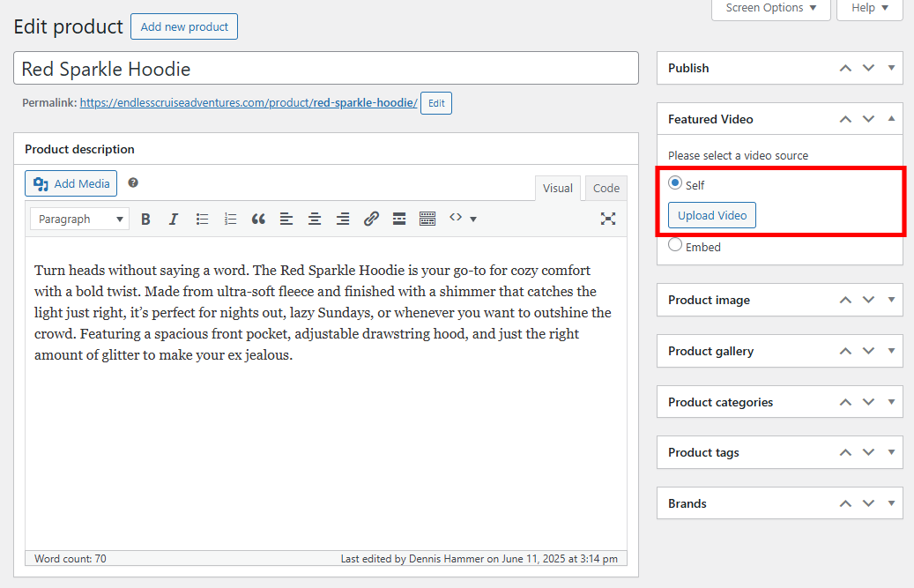Switch to the Code editor tab
914x588 pixels.
pos(606,188)
